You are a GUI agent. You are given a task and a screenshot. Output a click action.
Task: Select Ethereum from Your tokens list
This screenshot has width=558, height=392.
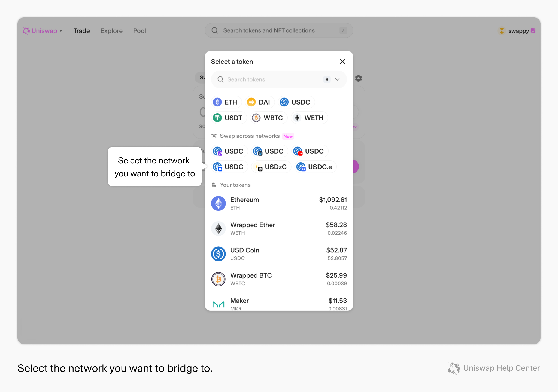(x=279, y=203)
